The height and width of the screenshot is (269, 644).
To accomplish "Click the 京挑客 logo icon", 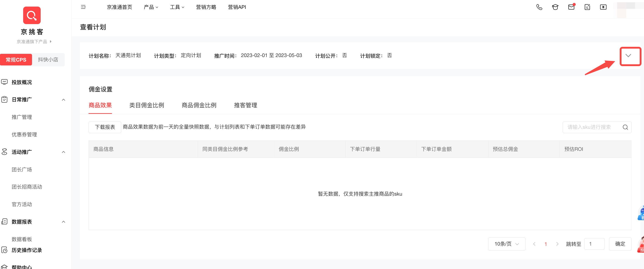I will point(32,15).
